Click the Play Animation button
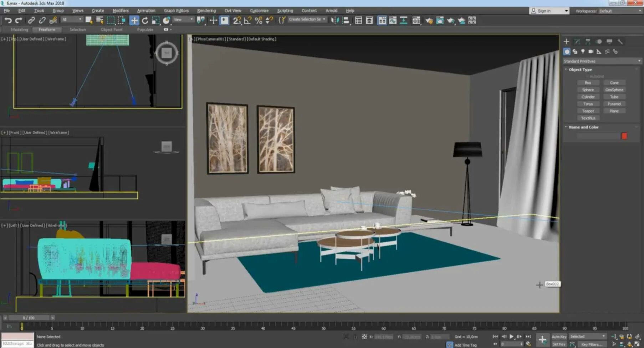 [x=512, y=337]
